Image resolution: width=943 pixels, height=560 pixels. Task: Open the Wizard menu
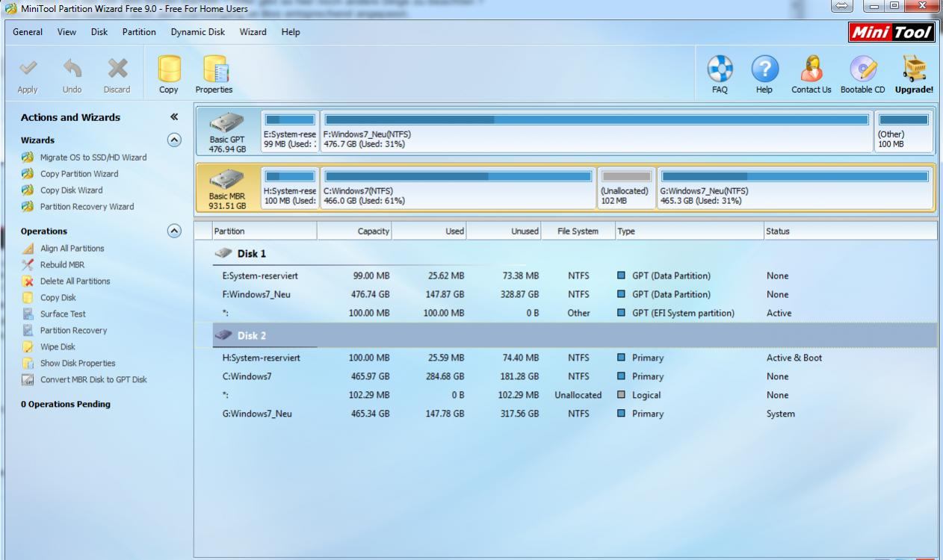coord(253,32)
